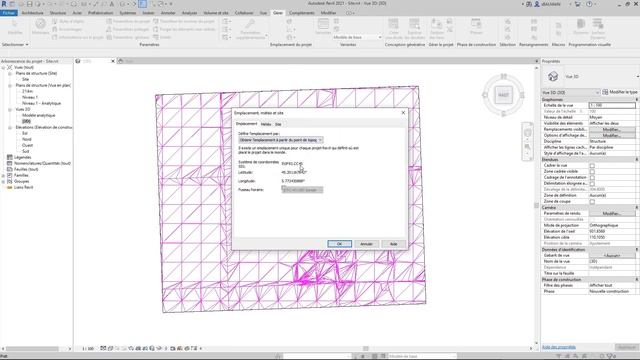
Task: Edit the Echelle de la vue field
Action: point(612,105)
